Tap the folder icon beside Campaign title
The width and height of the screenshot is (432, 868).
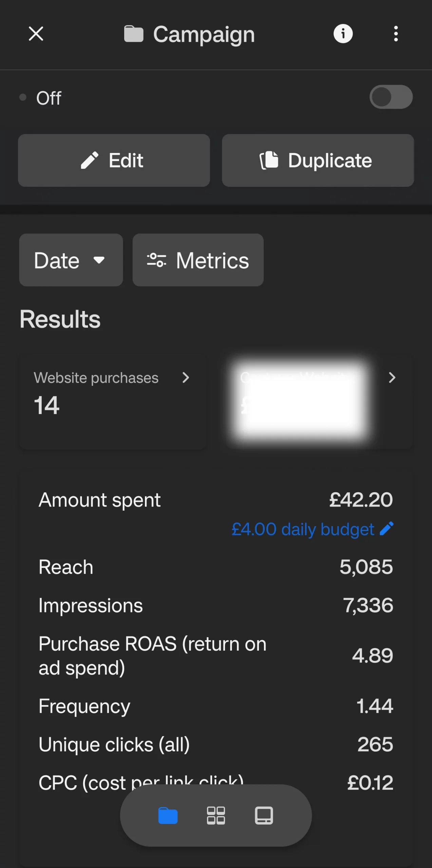tap(134, 34)
